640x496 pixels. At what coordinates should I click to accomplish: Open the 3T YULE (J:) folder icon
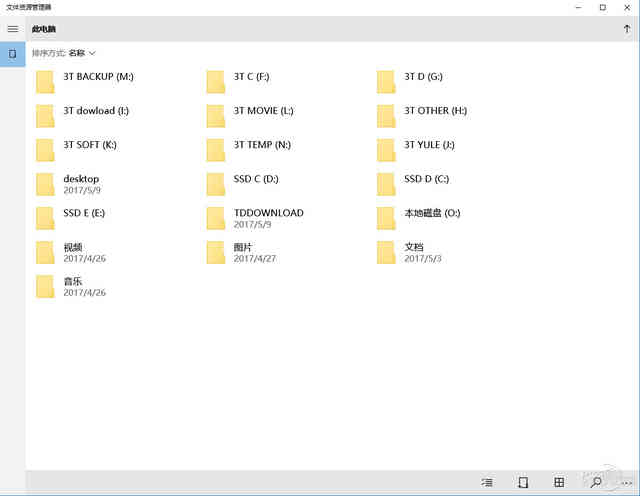(x=386, y=150)
